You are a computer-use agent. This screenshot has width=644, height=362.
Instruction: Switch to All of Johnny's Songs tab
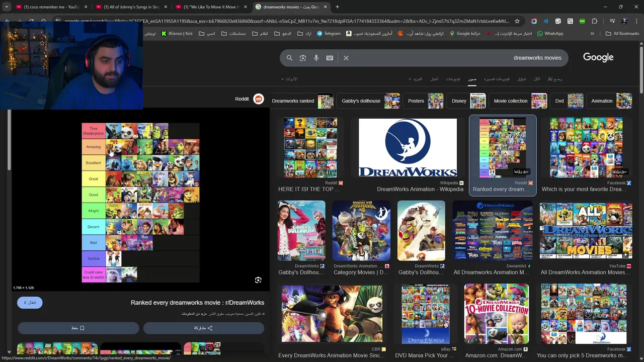pos(131,7)
